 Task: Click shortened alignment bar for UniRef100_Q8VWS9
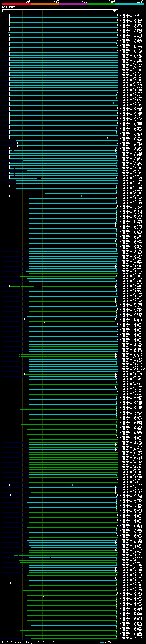(x=59, y=138)
